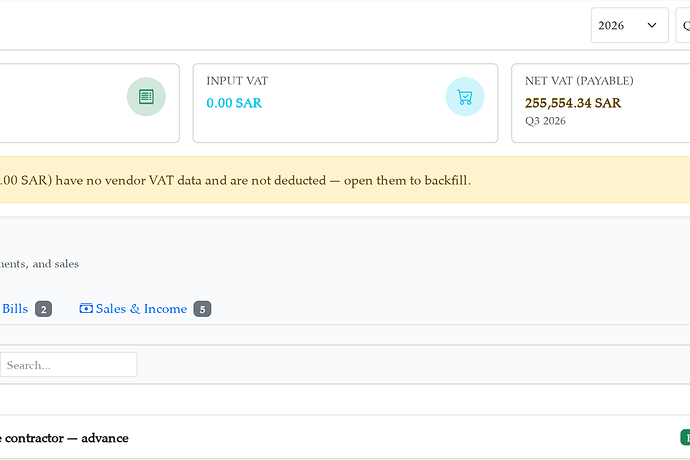Click the 2026 dropdown chevron arrow
This screenshot has height=460, width=690.
[x=652, y=25]
